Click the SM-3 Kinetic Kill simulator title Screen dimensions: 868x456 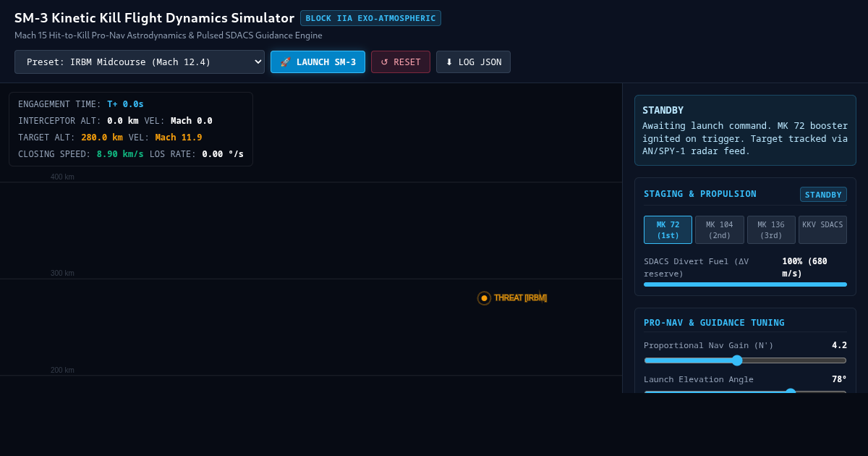(x=154, y=18)
